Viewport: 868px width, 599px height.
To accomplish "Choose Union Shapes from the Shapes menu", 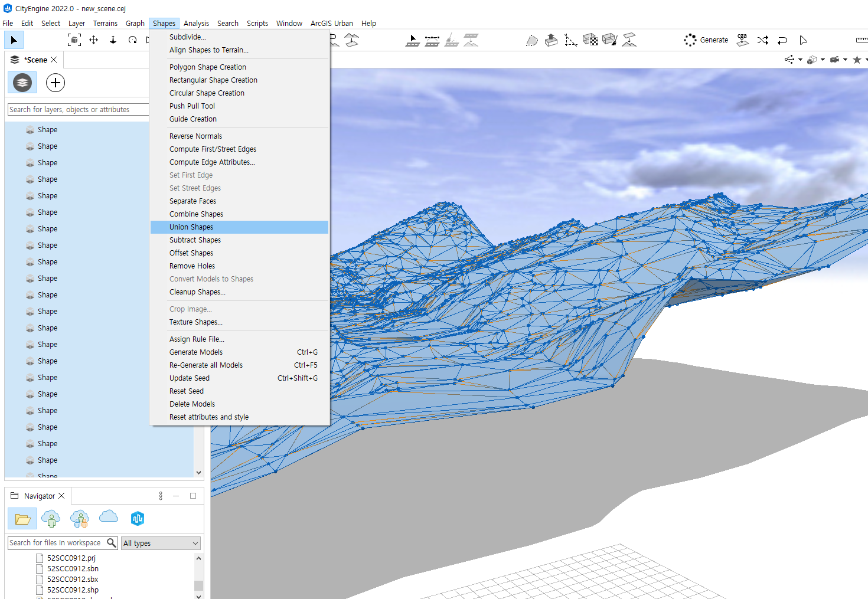I will [191, 227].
